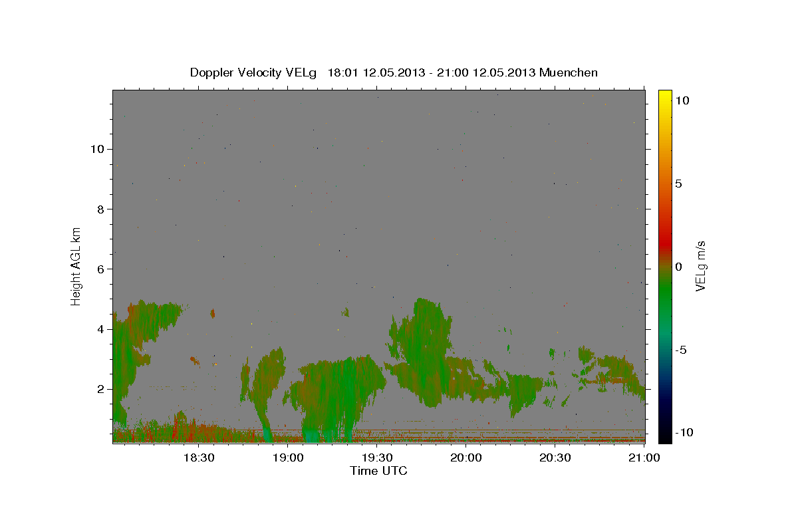The height and width of the screenshot is (532, 798).
Task: Click the height axis label 6
Action: coord(99,269)
